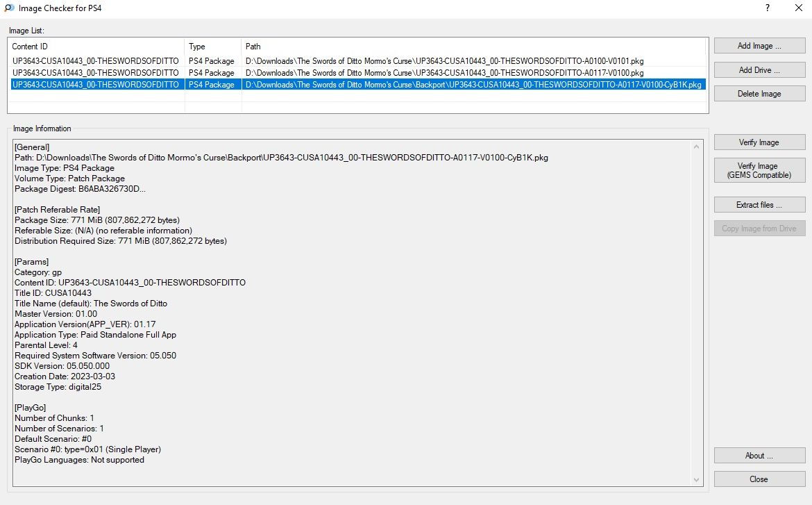Click the Application Version(APP_VER): 01.17 line
The image size is (812, 505).
click(x=85, y=324)
